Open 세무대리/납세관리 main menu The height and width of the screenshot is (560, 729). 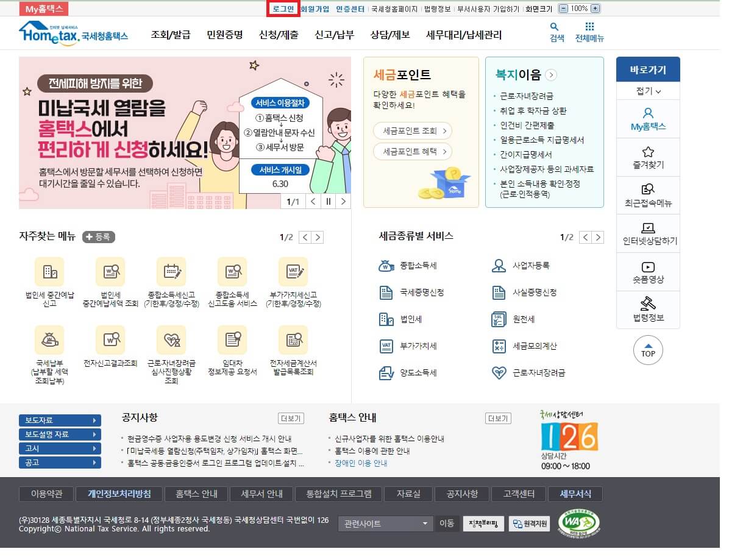(x=464, y=35)
